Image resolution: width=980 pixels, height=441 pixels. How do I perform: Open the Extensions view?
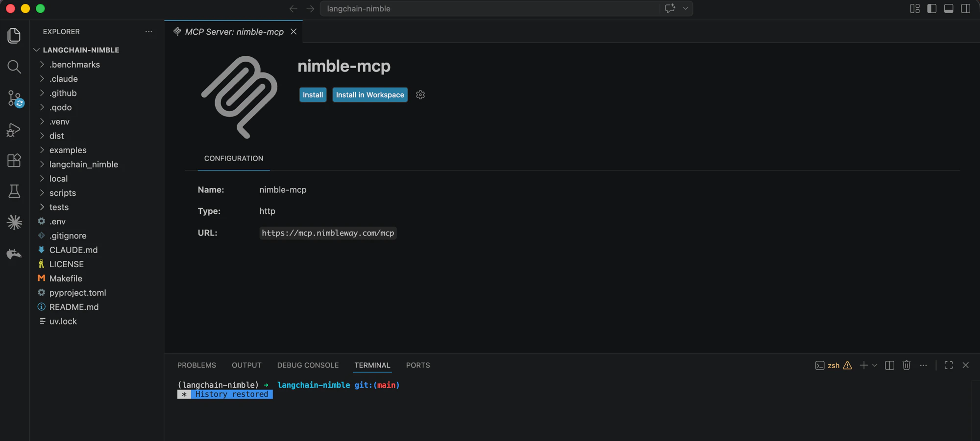(x=14, y=161)
